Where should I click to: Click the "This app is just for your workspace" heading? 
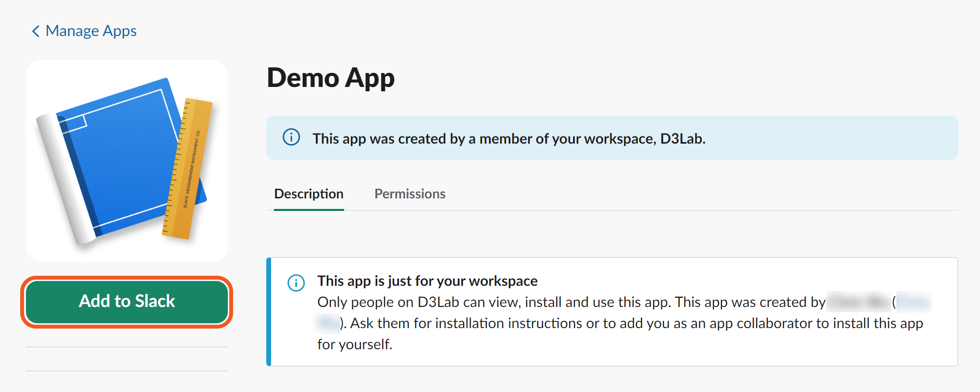pos(427,281)
